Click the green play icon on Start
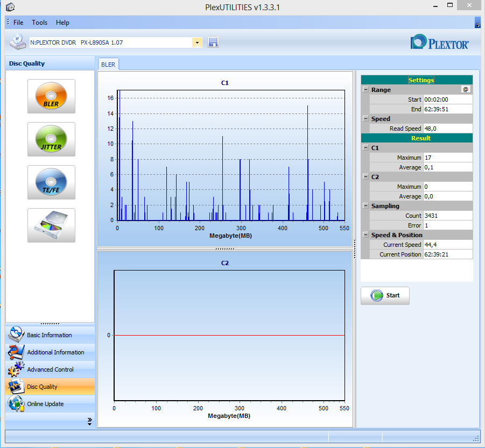 (377, 296)
